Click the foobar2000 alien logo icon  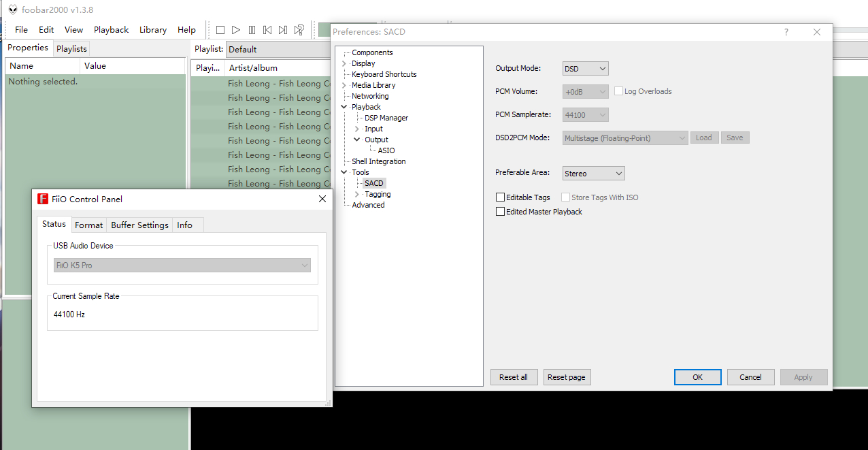pyautogui.click(x=13, y=10)
